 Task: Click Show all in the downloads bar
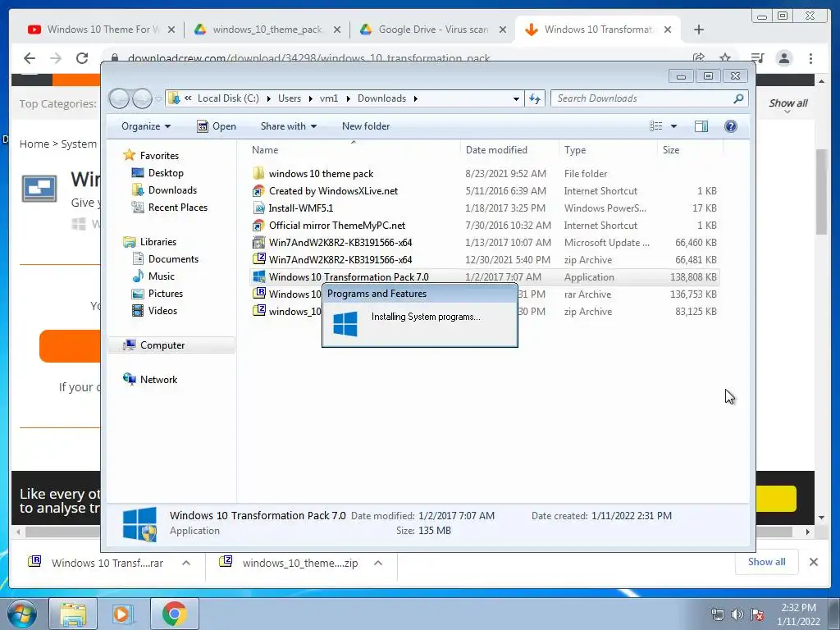pyautogui.click(x=767, y=562)
